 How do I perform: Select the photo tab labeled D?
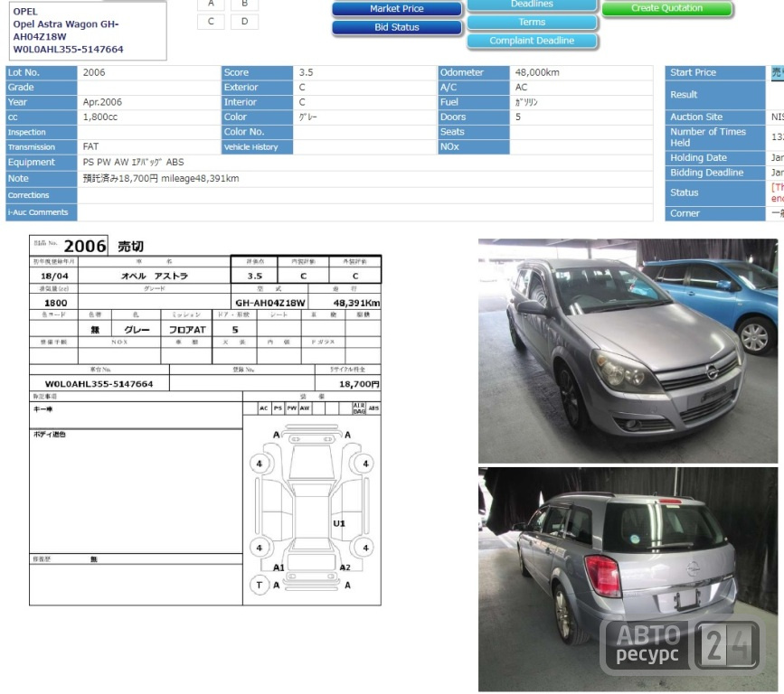coord(244,22)
